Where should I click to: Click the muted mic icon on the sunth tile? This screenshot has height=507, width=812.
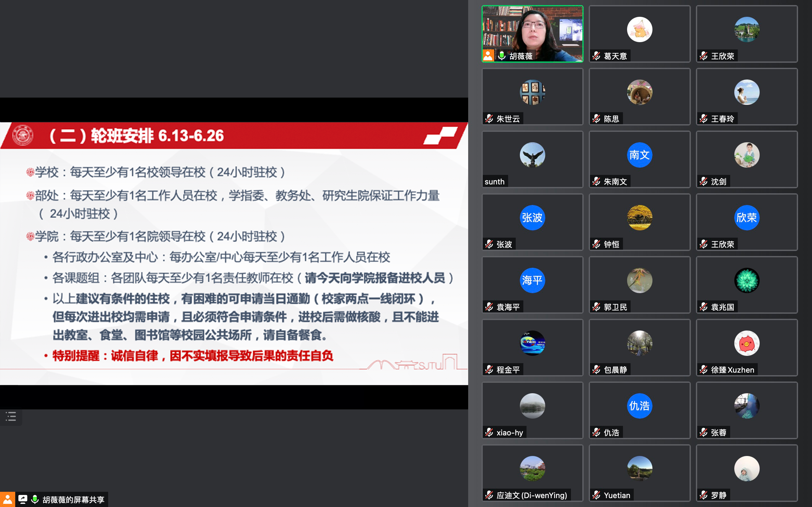pyautogui.click(x=488, y=181)
